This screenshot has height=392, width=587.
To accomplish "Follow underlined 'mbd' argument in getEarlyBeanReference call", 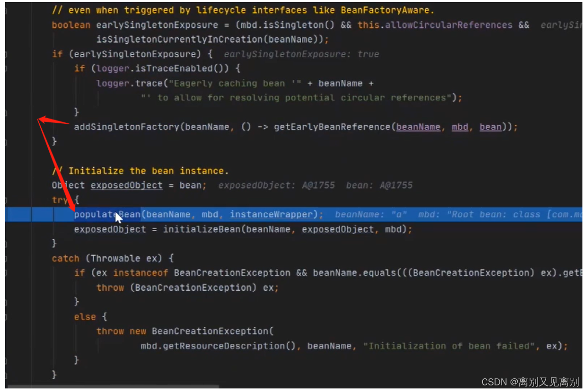I will click(460, 127).
